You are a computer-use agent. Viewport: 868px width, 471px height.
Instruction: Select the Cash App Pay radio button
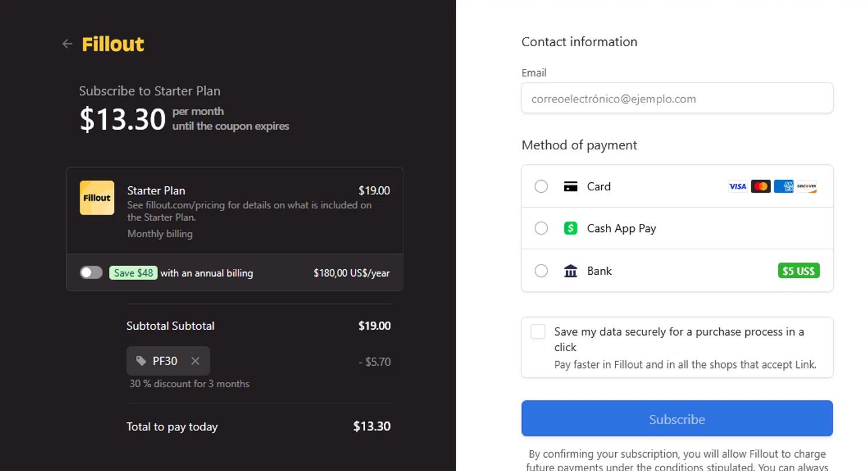(541, 228)
